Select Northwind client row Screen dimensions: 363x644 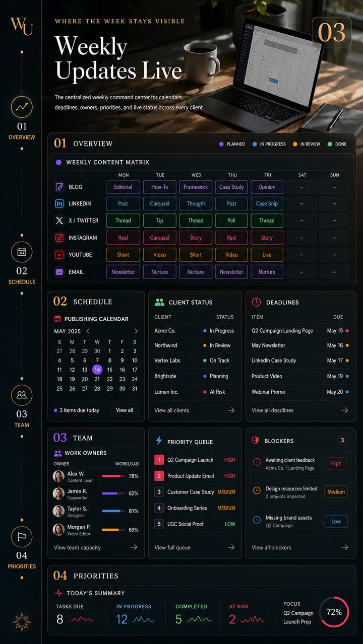coord(194,345)
